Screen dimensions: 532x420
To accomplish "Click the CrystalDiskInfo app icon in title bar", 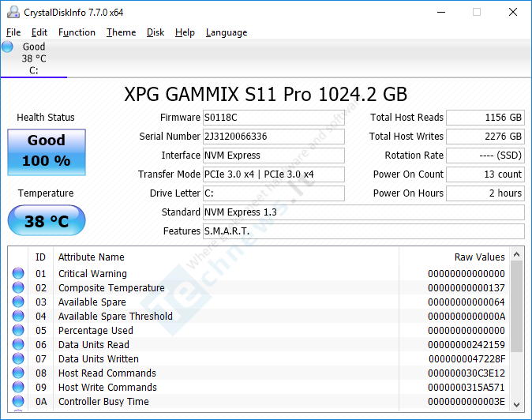I will 13,12.
